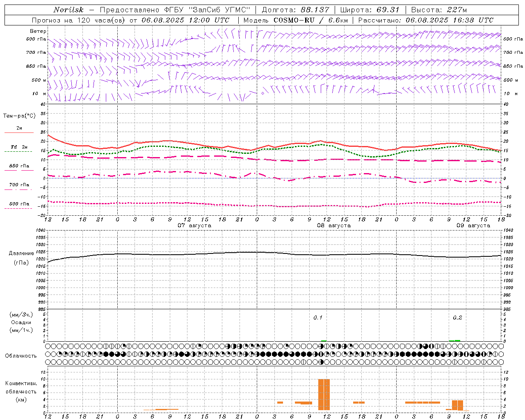Click the latitude value Широта: 69.31
This screenshot has width=525, height=420.
pyautogui.click(x=370, y=10)
